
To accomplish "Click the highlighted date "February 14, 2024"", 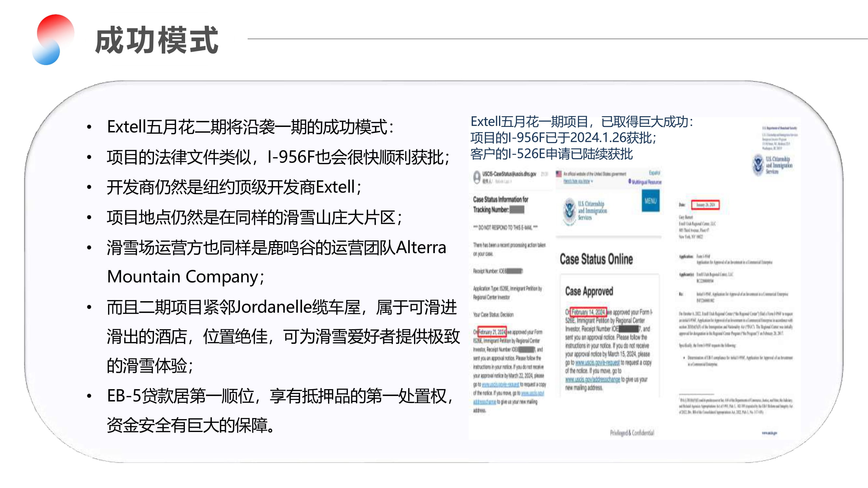I will click(x=588, y=312).
